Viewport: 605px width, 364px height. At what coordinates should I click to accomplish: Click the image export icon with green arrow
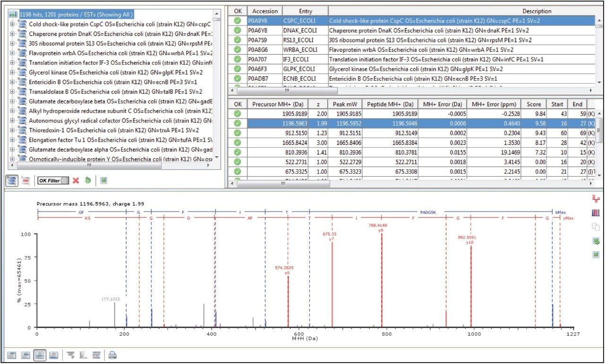click(x=596, y=241)
